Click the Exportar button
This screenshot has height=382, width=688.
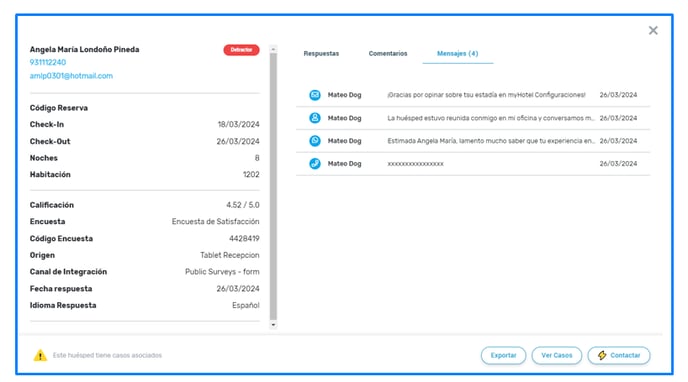click(503, 355)
